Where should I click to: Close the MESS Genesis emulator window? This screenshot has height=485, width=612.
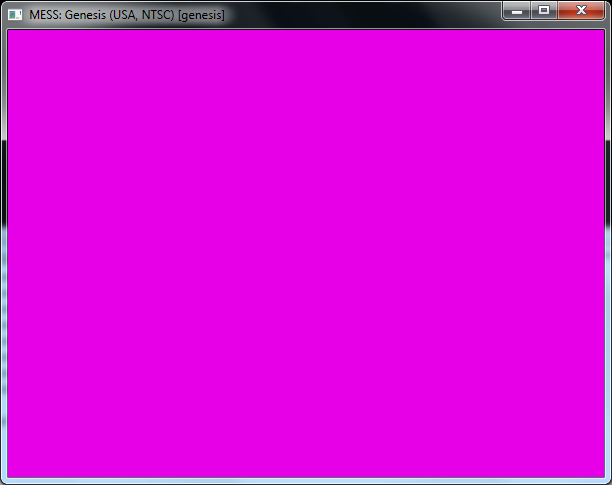[581, 10]
